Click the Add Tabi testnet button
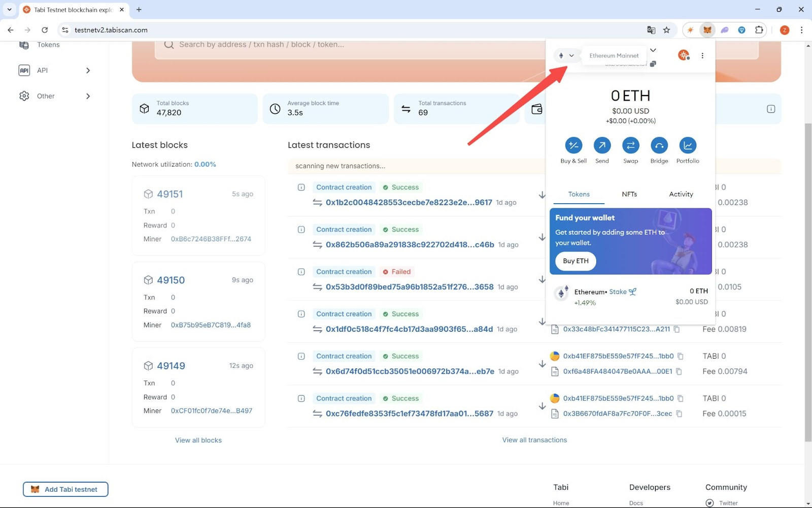812x508 pixels. pyautogui.click(x=65, y=489)
